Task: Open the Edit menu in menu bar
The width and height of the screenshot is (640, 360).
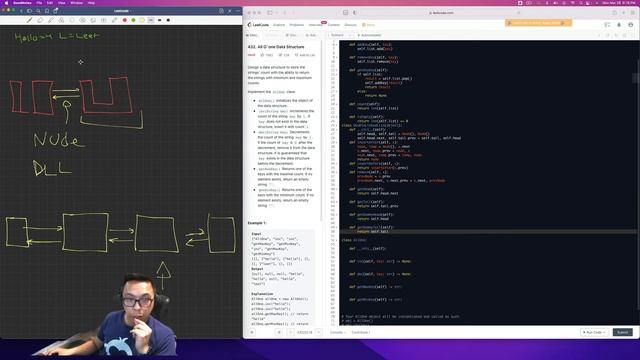Action: (50, 3)
